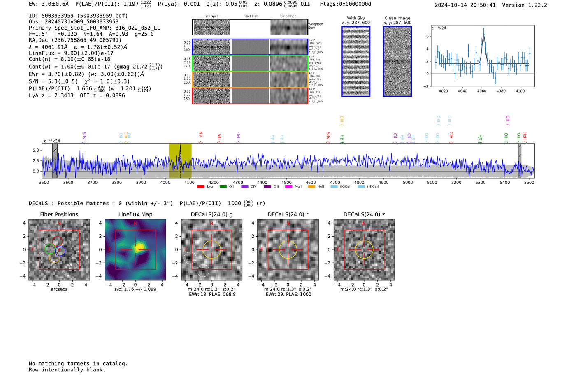Screen dimensions: 576x392
Task: Select the Fiber Positions cutout image
Action: click(59, 250)
